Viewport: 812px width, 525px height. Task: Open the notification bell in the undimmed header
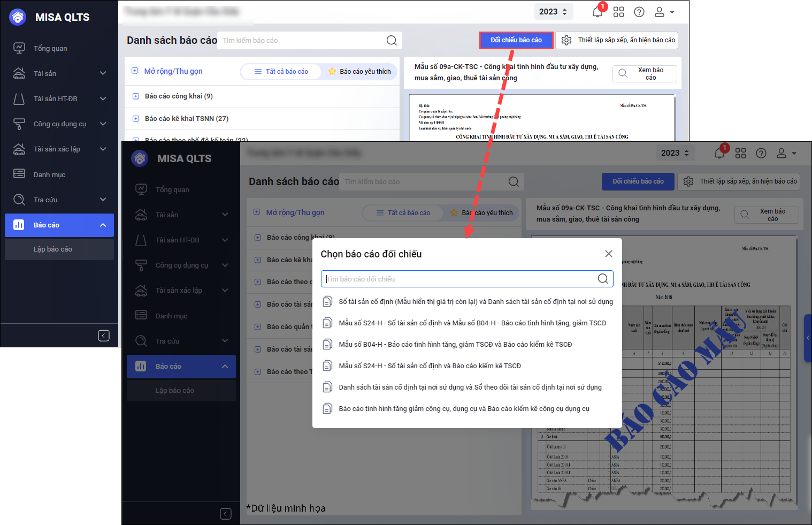[x=597, y=12]
